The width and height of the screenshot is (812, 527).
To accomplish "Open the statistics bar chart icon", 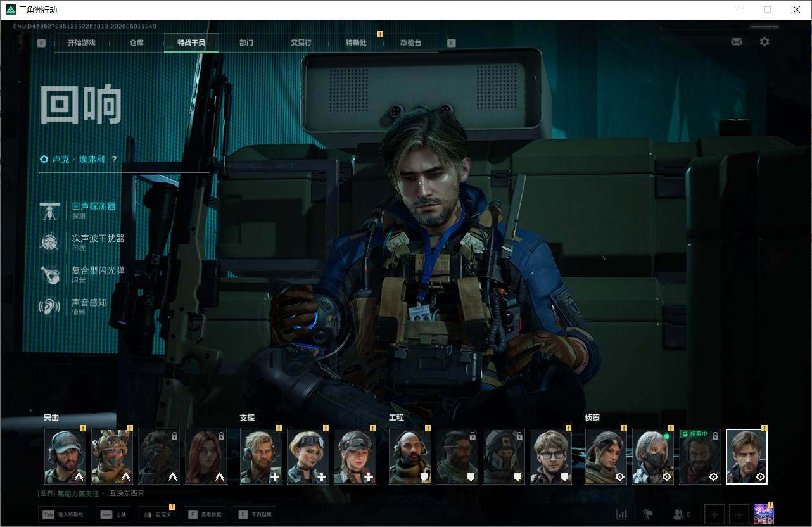I will click(621, 514).
